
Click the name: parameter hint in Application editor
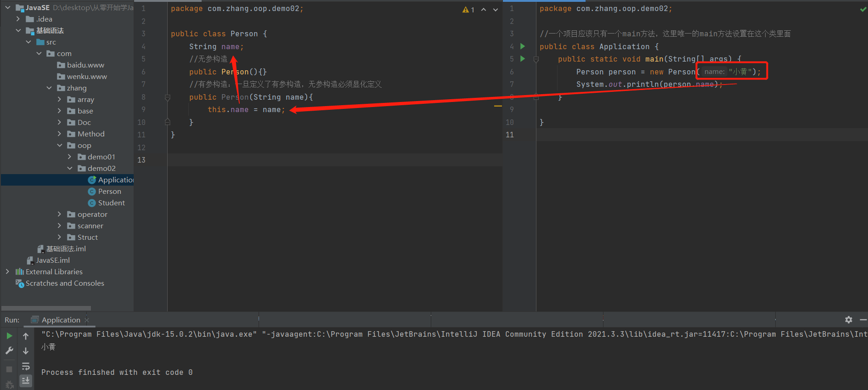(x=714, y=72)
